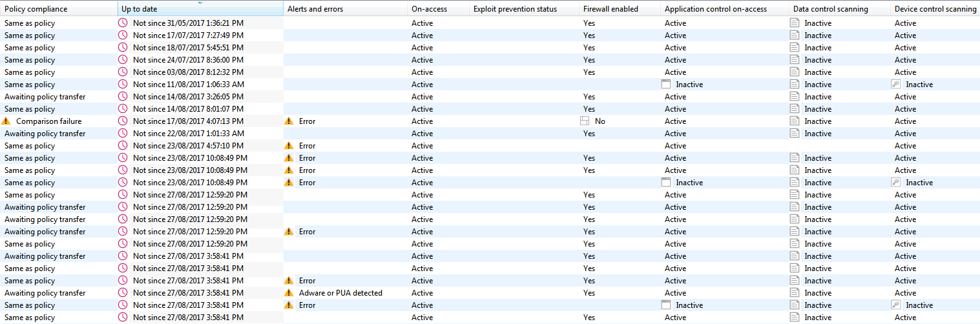Select row dated 14/08/2017 3:26:05 PM

(490, 96)
